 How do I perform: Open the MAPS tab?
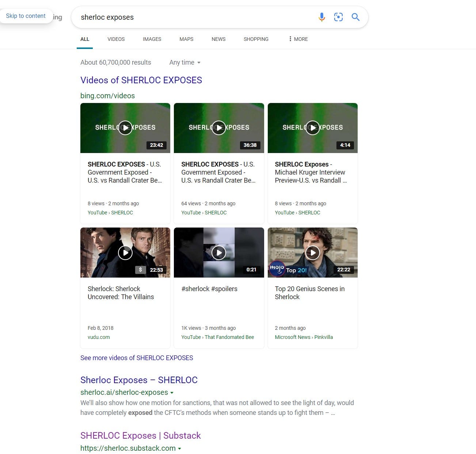pos(186,39)
